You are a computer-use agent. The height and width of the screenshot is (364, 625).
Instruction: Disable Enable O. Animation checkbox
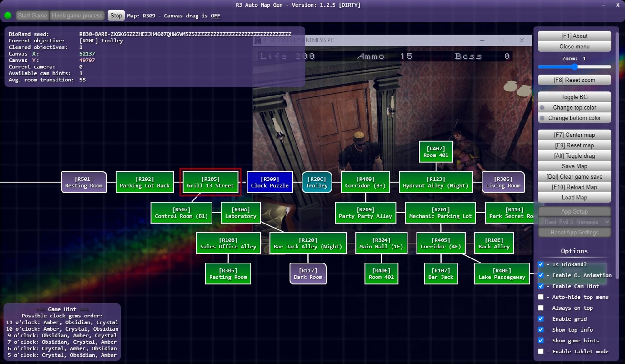point(541,275)
